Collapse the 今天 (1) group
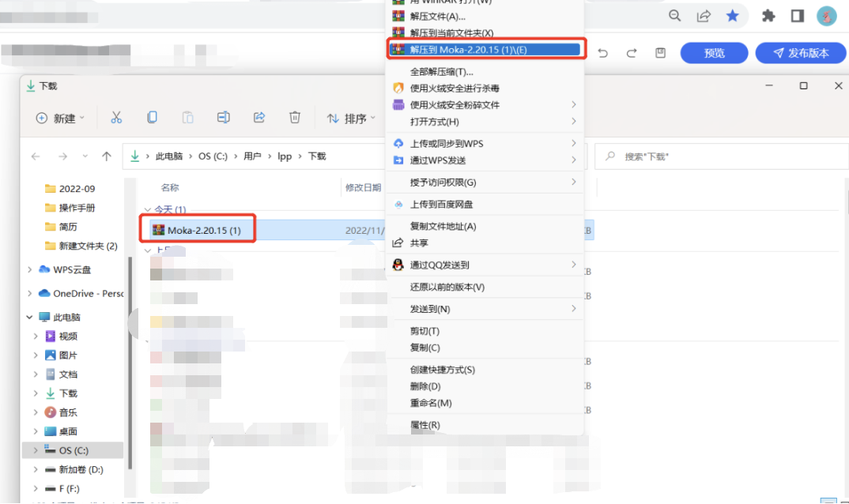The image size is (849, 504). click(x=147, y=209)
